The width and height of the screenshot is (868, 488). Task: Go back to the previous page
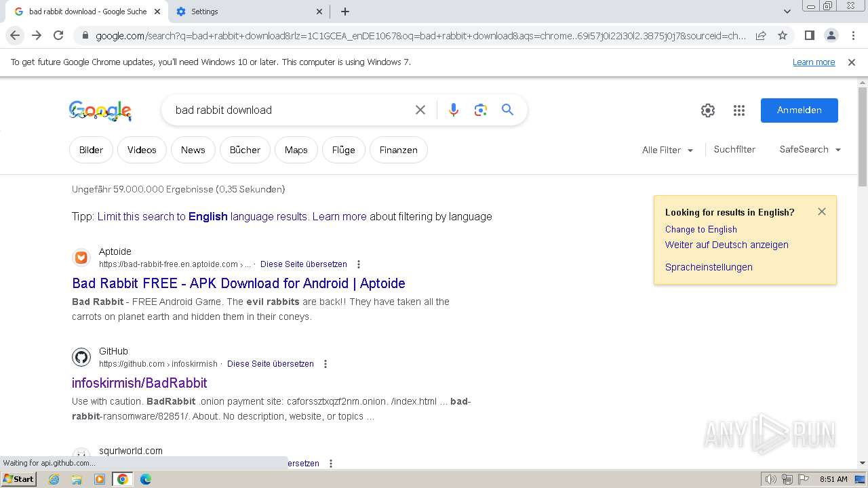click(15, 35)
